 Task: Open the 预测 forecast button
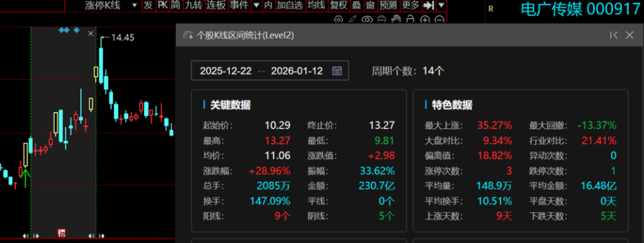pyautogui.click(x=388, y=5)
